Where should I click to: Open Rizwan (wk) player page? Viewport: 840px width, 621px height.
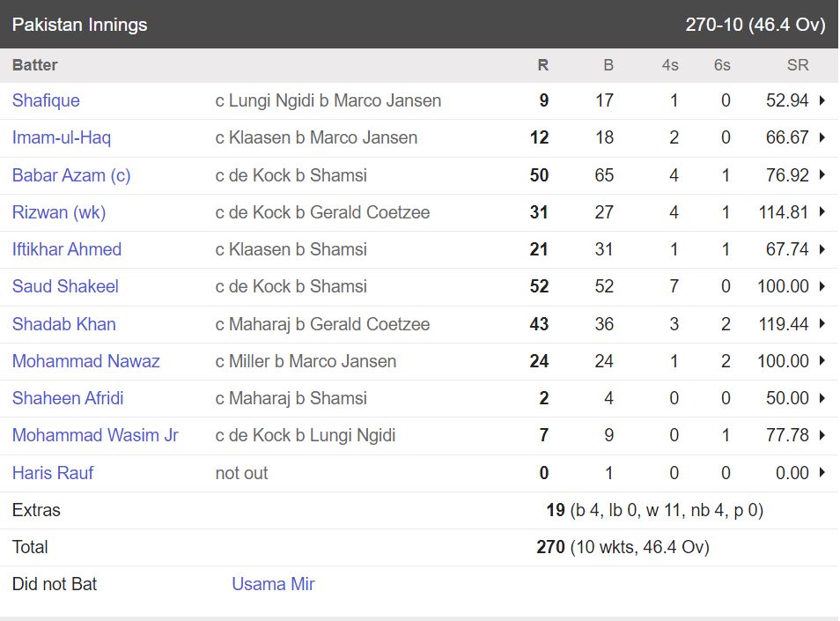59,212
